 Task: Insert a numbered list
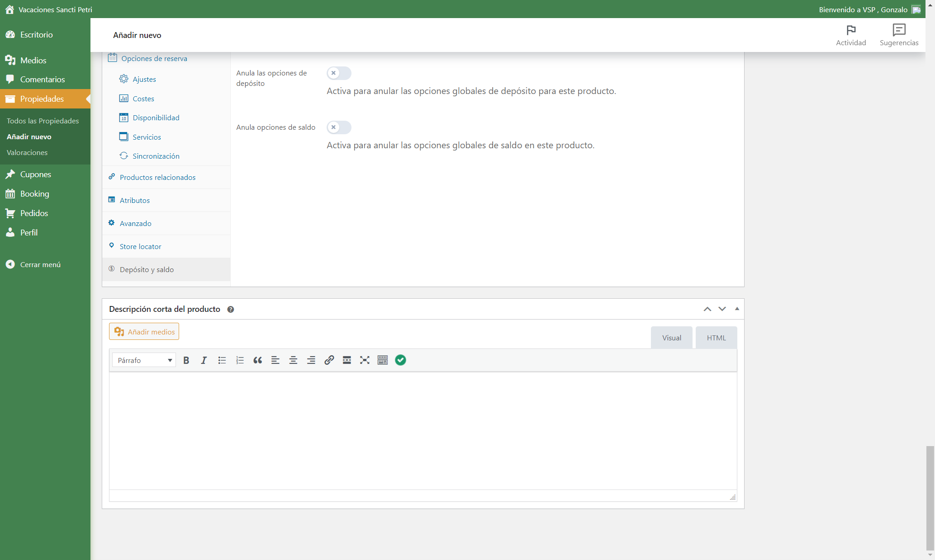pyautogui.click(x=240, y=360)
